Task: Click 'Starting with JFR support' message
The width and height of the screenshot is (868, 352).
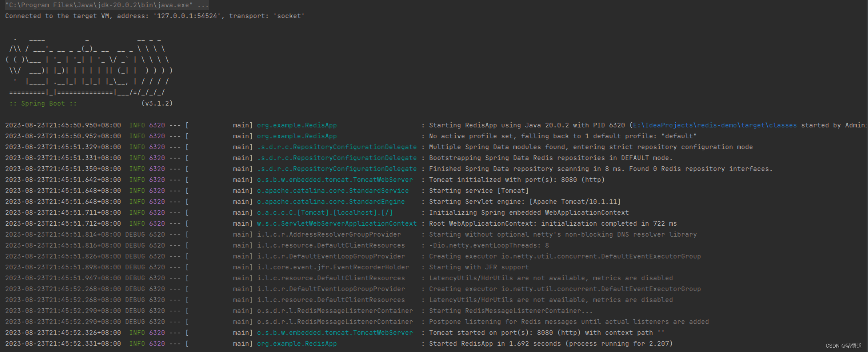Action: (x=479, y=267)
